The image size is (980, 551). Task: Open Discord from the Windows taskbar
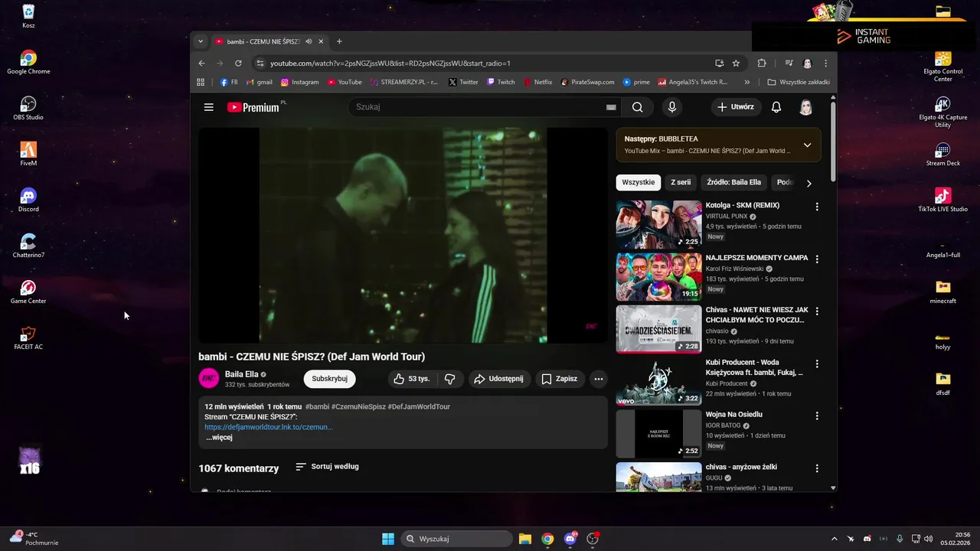[x=570, y=539]
